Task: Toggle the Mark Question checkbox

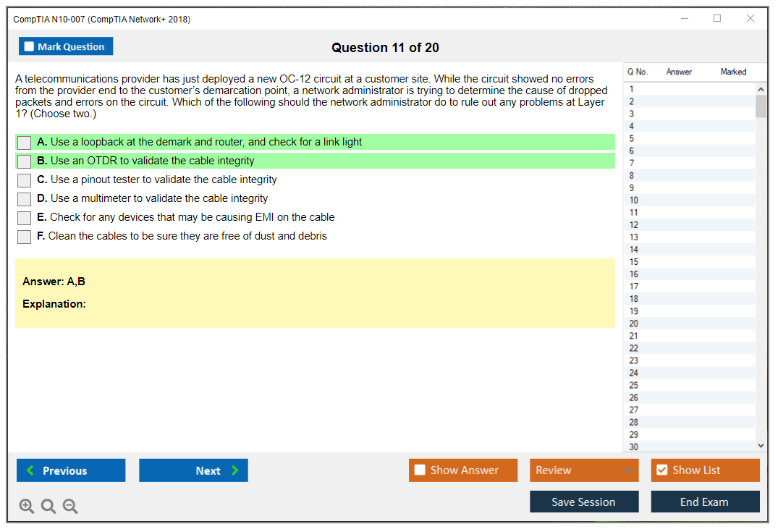Action: point(30,47)
